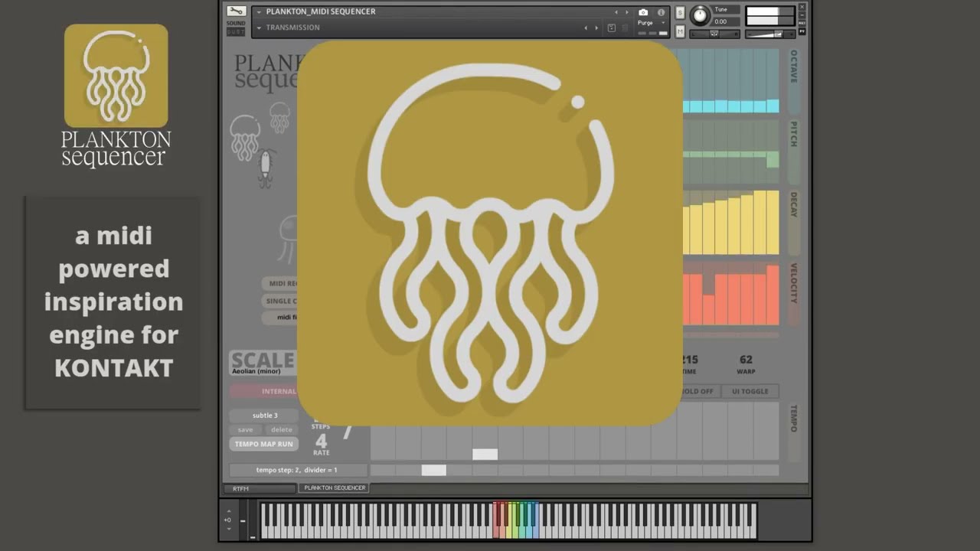Select the DECAY lane tab
The width and height of the screenshot is (980, 551).
(x=793, y=222)
